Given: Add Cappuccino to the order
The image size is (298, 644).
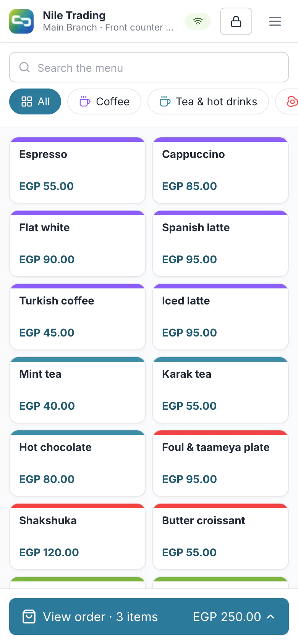Looking at the screenshot, I should pyautogui.click(x=220, y=170).
